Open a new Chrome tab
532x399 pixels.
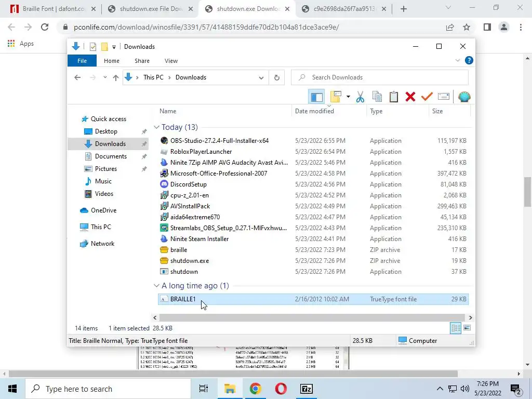click(x=403, y=9)
